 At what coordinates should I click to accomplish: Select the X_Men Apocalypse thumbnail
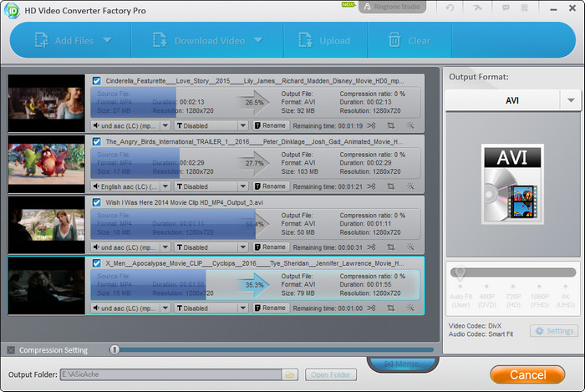click(46, 286)
